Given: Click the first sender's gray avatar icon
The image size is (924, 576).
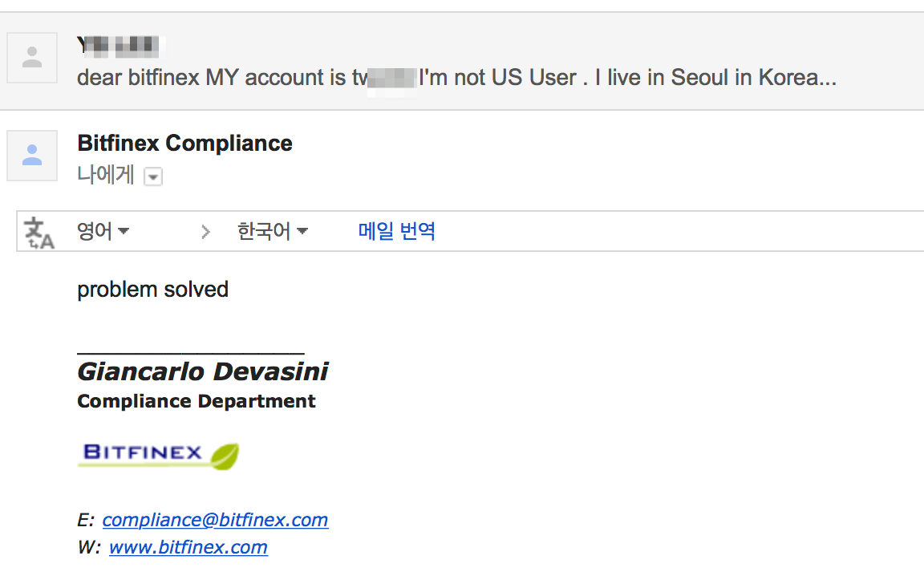Looking at the screenshot, I should [32, 58].
